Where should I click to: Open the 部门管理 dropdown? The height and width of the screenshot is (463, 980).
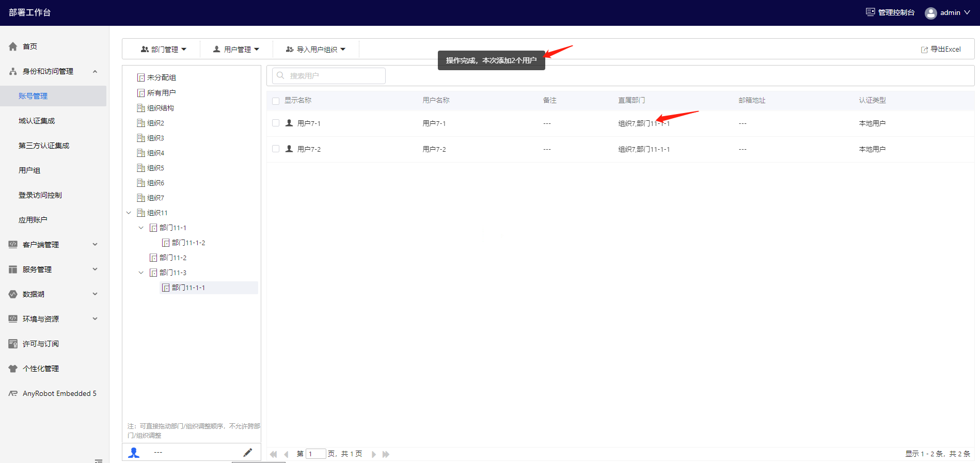[x=163, y=50]
